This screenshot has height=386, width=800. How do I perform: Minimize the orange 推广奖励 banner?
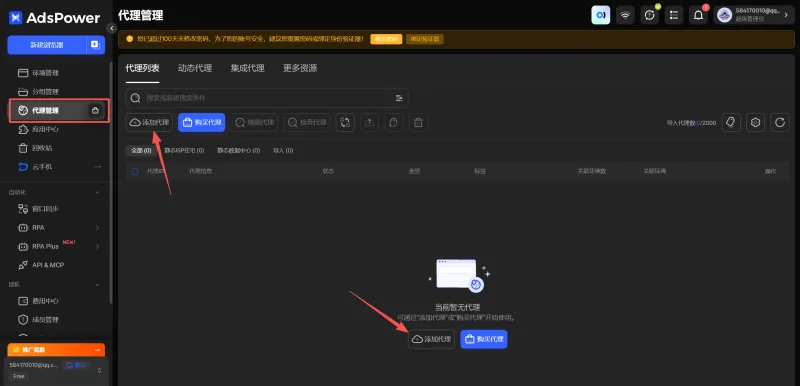pyautogui.click(x=97, y=350)
